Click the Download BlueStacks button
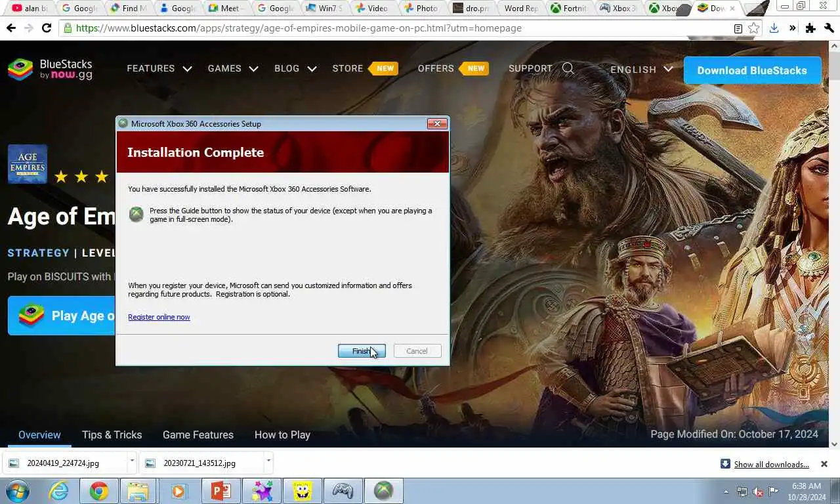 752,70
